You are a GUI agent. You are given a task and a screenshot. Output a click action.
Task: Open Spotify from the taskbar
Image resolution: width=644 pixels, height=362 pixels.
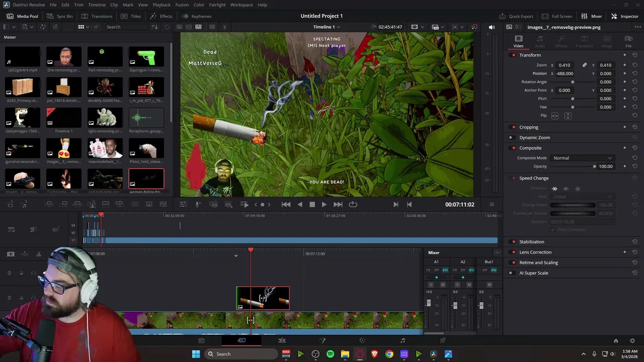[x=330, y=354]
